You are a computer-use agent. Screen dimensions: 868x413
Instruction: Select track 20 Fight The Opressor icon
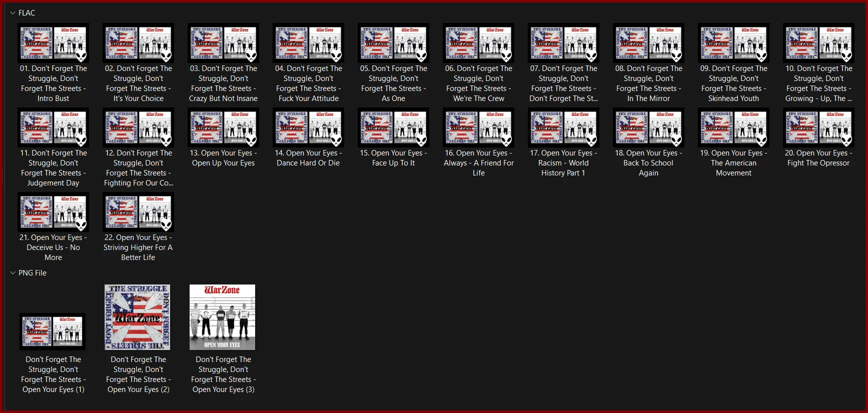[x=819, y=127]
